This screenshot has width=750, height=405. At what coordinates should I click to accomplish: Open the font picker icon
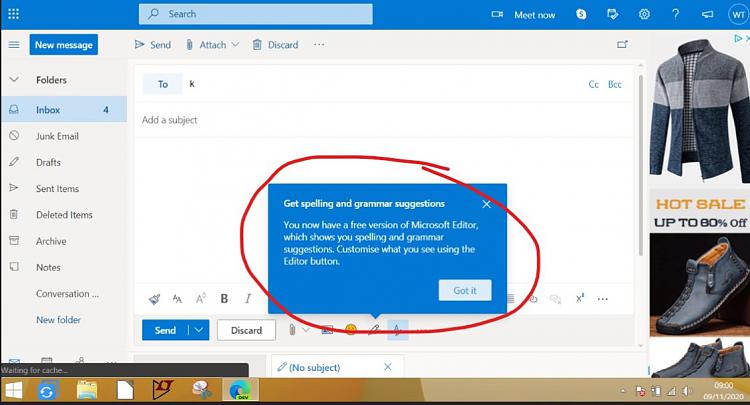pos(177,299)
